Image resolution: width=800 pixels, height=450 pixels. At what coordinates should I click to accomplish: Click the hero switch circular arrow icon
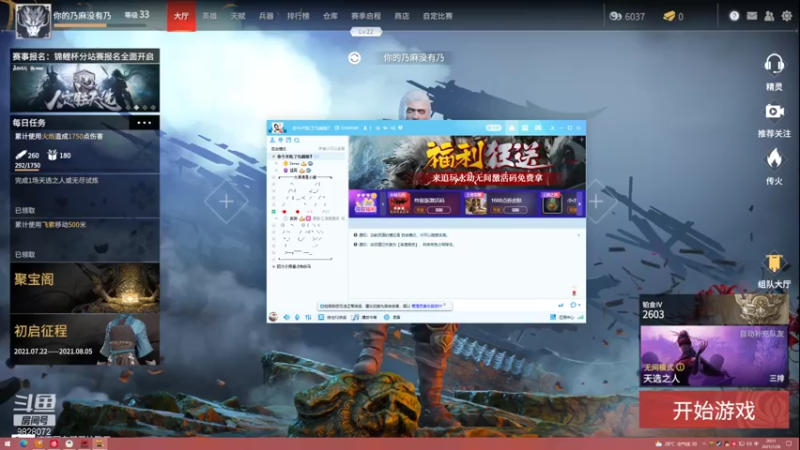pos(355,58)
